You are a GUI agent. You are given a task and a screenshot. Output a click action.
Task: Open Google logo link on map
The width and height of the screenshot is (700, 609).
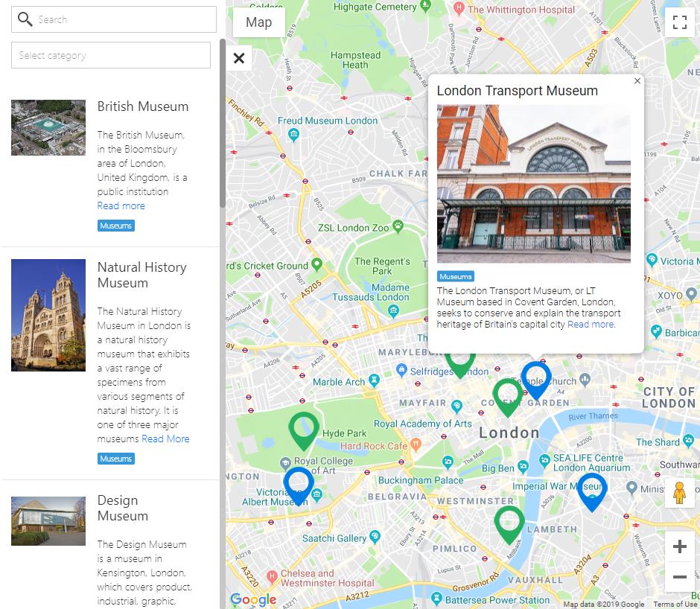pyautogui.click(x=252, y=599)
